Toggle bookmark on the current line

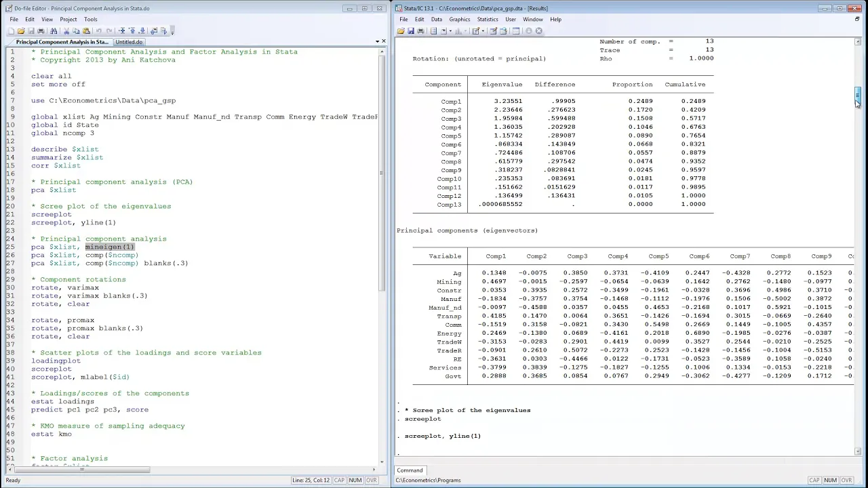point(122,31)
